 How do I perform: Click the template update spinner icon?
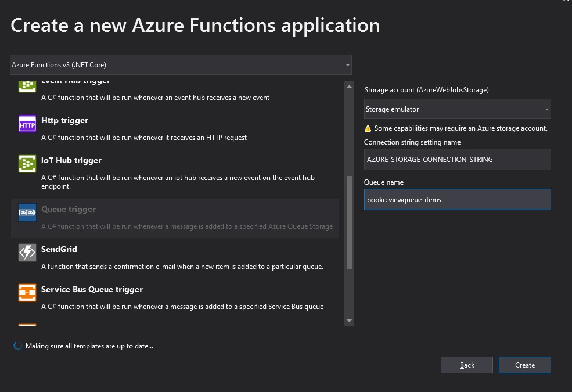pos(17,346)
